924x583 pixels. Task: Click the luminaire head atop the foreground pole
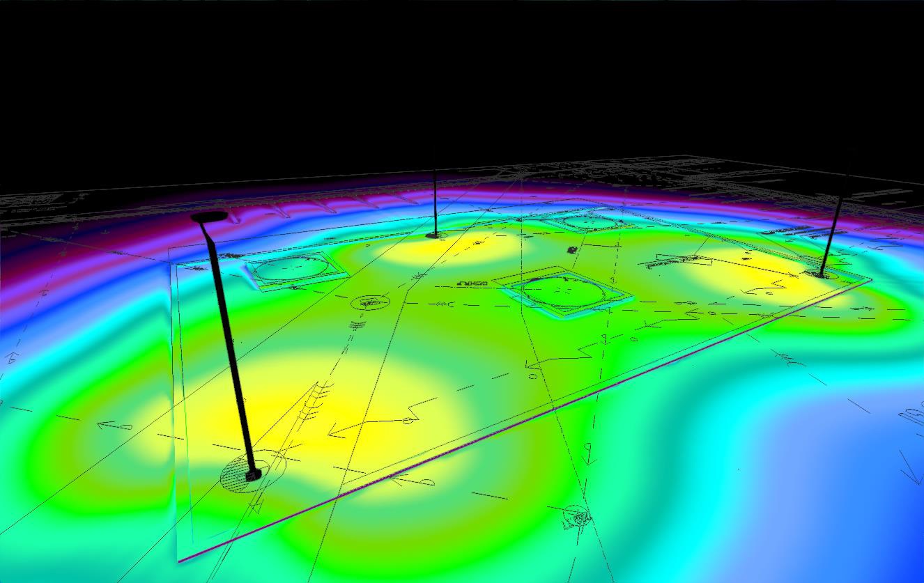click(x=209, y=217)
